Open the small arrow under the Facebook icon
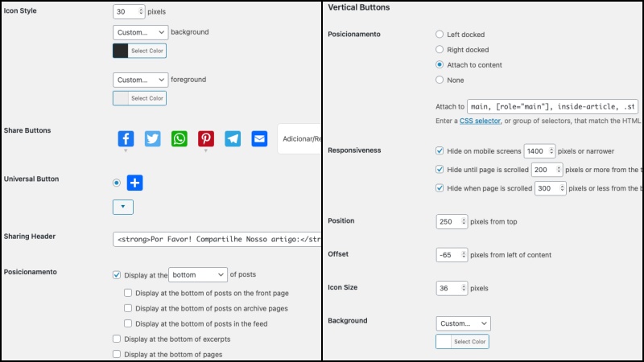Image resolution: width=644 pixels, height=362 pixels. click(x=126, y=150)
